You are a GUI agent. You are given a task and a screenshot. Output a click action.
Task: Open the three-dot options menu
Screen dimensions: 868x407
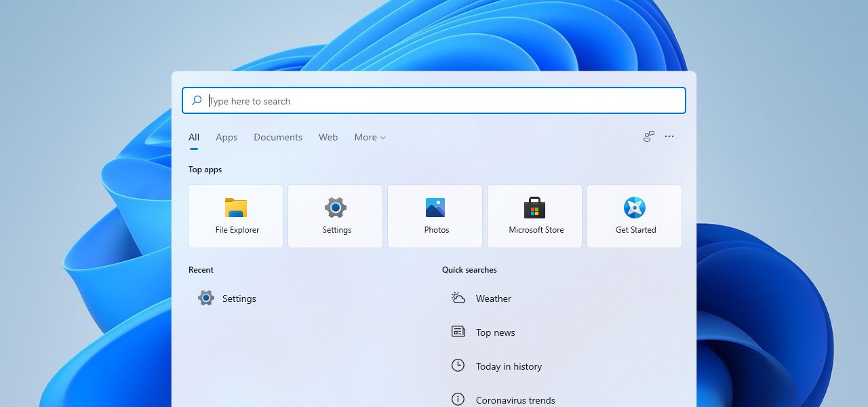(x=669, y=136)
